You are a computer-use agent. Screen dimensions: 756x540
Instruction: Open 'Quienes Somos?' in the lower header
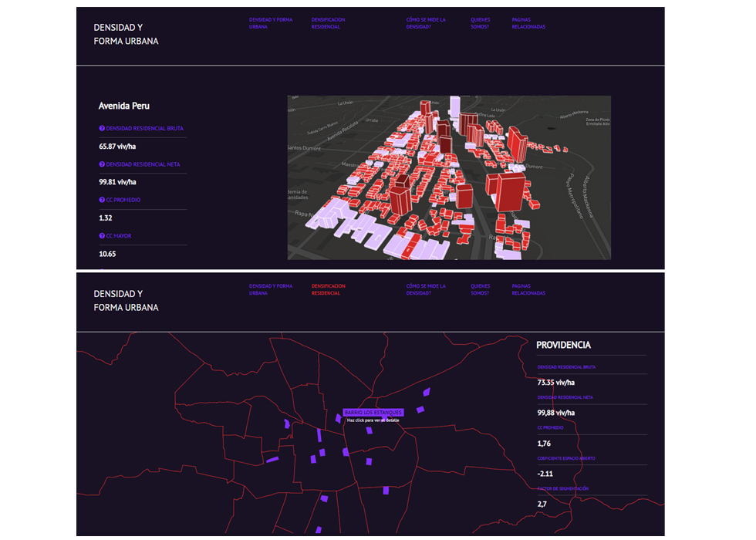point(479,289)
